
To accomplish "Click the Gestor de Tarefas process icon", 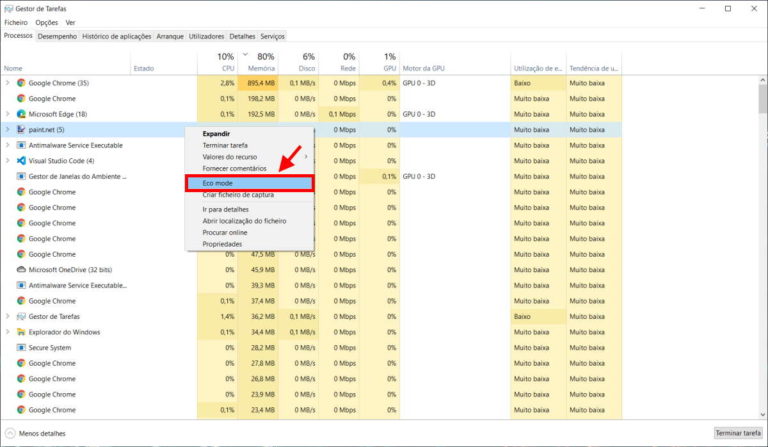I will (21, 316).
